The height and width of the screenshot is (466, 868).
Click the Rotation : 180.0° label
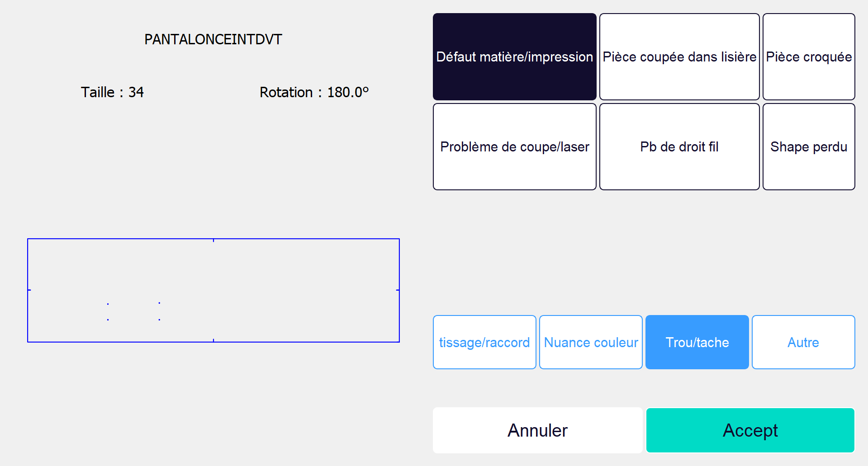(314, 92)
